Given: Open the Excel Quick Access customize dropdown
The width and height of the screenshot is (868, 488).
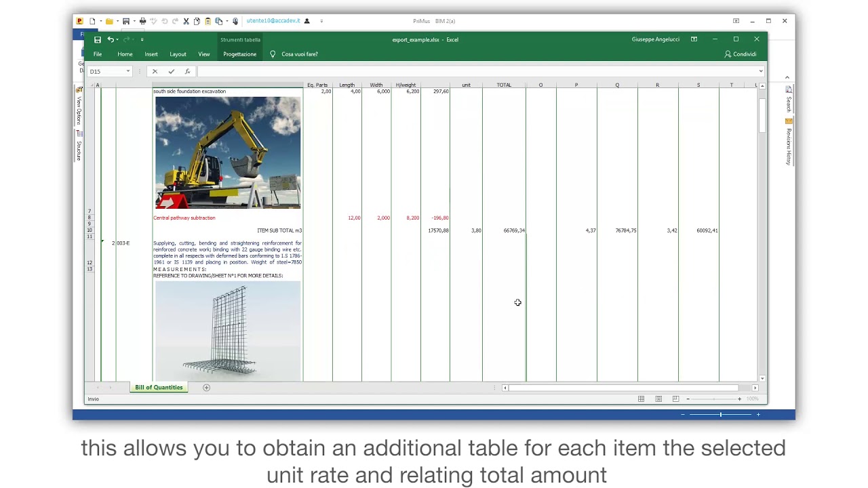Looking at the screenshot, I should click(x=142, y=39).
